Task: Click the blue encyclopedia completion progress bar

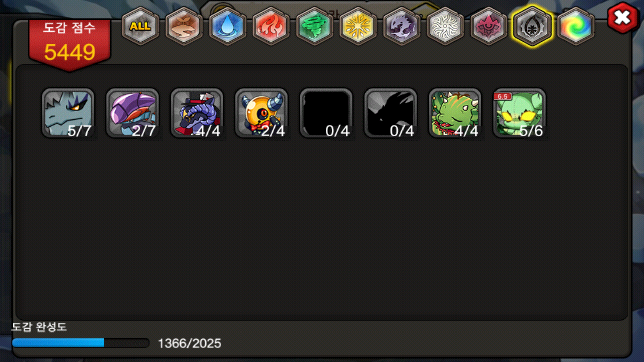Action: (x=80, y=343)
